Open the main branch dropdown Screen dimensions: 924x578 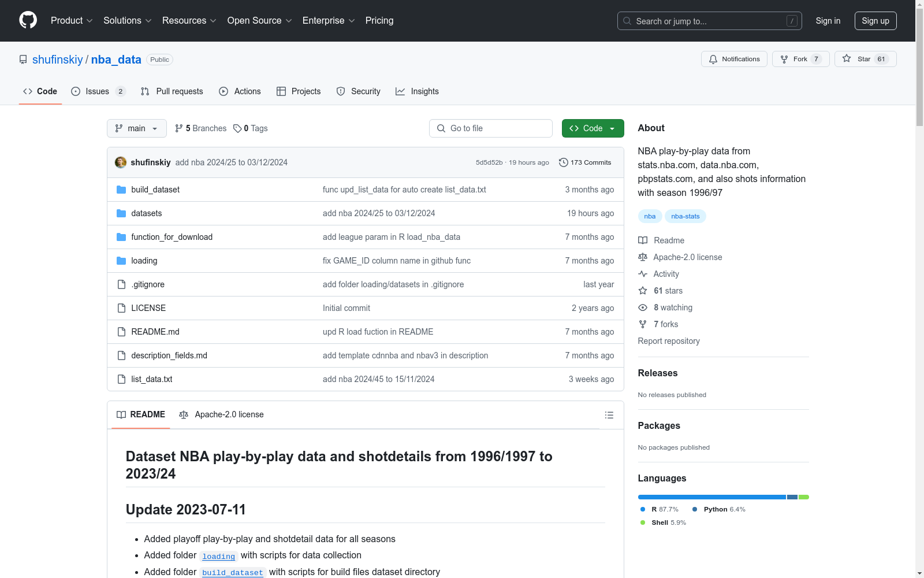point(136,128)
